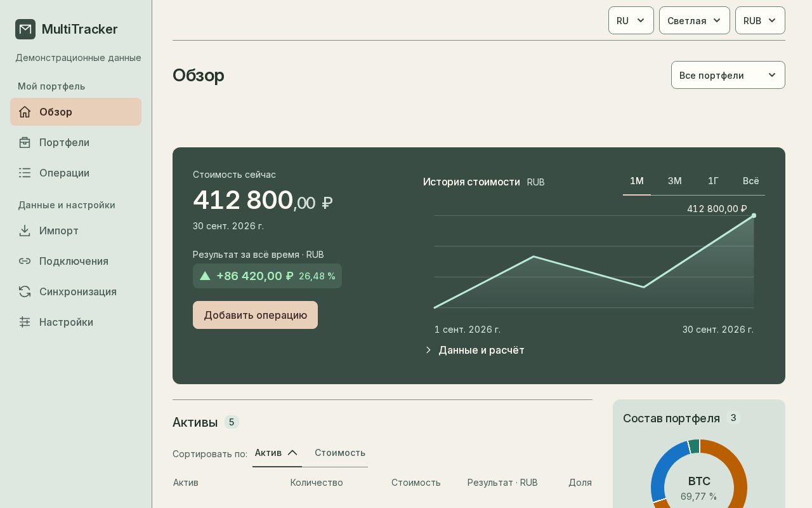Click the Добавить операцию button

coord(255,315)
